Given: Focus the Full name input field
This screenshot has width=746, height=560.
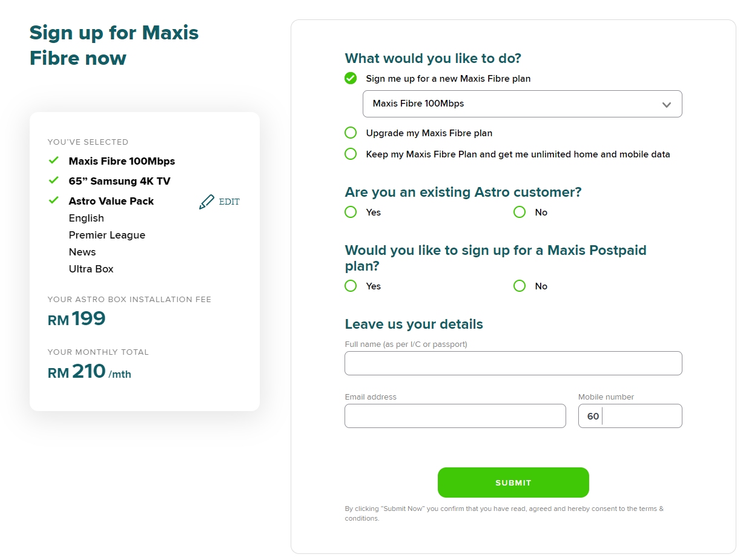Looking at the screenshot, I should point(513,363).
